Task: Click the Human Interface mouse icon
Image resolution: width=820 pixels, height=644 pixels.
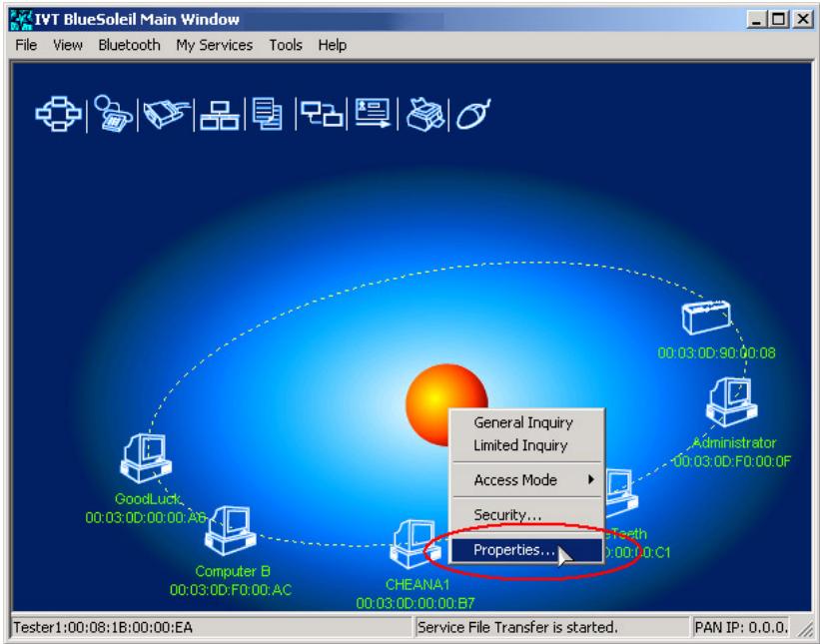Action: point(473,114)
